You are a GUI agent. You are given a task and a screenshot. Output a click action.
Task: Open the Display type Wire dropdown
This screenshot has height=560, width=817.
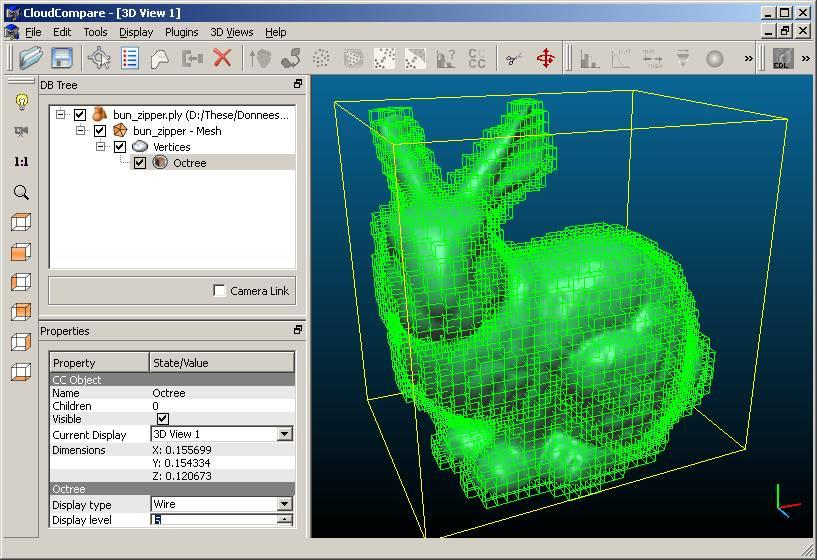tap(284, 505)
